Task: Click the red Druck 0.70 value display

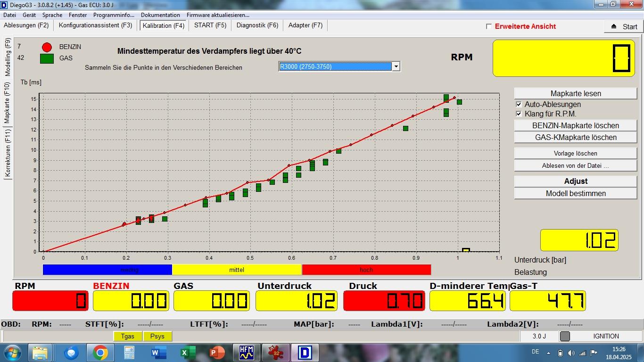Action: tap(384, 301)
